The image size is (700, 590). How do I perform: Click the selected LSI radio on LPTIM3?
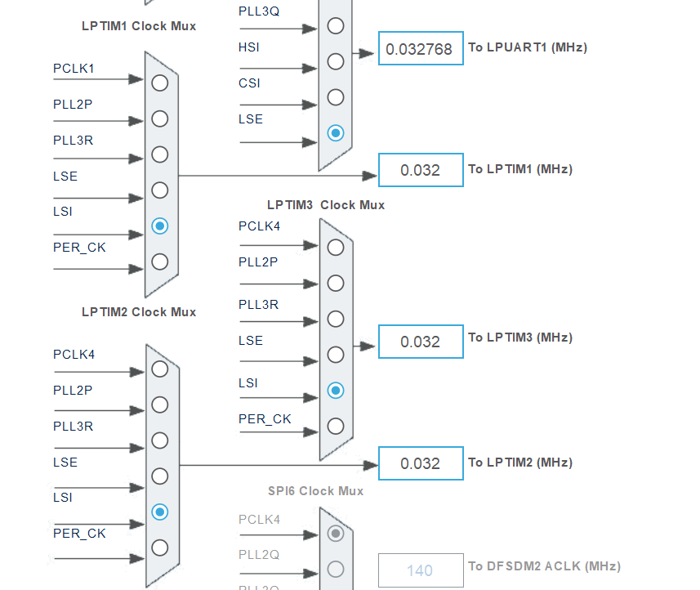335,391
